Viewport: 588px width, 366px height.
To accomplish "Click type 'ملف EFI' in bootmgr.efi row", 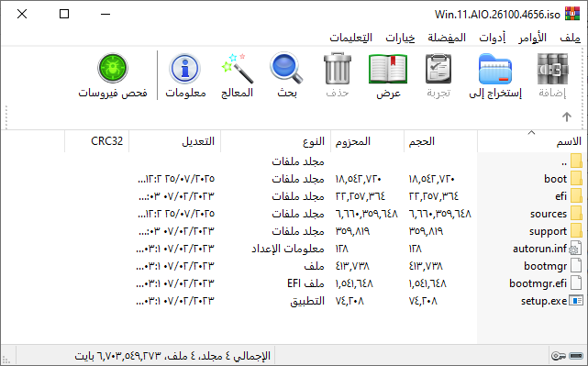I will click(x=305, y=283).
